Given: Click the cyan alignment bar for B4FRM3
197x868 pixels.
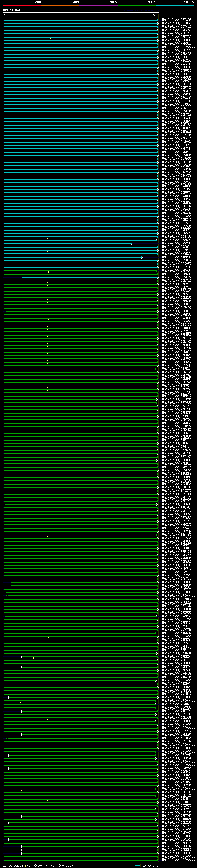Looking at the screenshot, I should pos(73,257).
